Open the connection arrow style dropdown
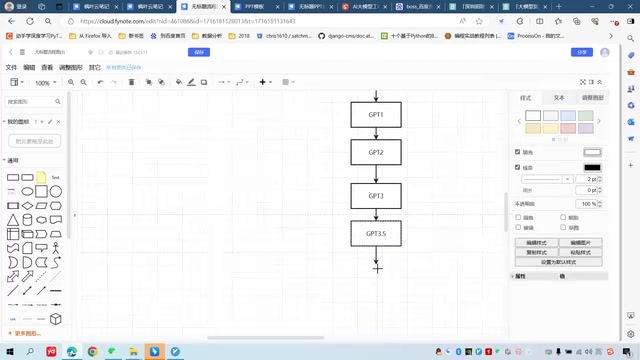This screenshot has height=360, width=640. [x=224, y=82]
